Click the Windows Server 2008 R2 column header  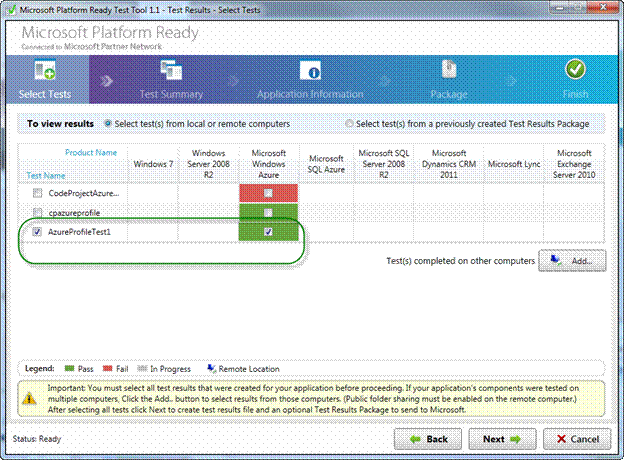pos(209,164)
